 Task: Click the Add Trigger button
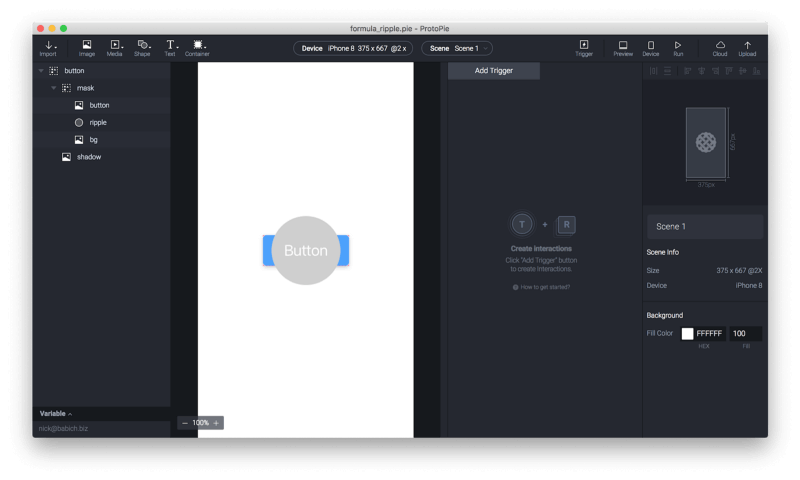coord(494,71)
